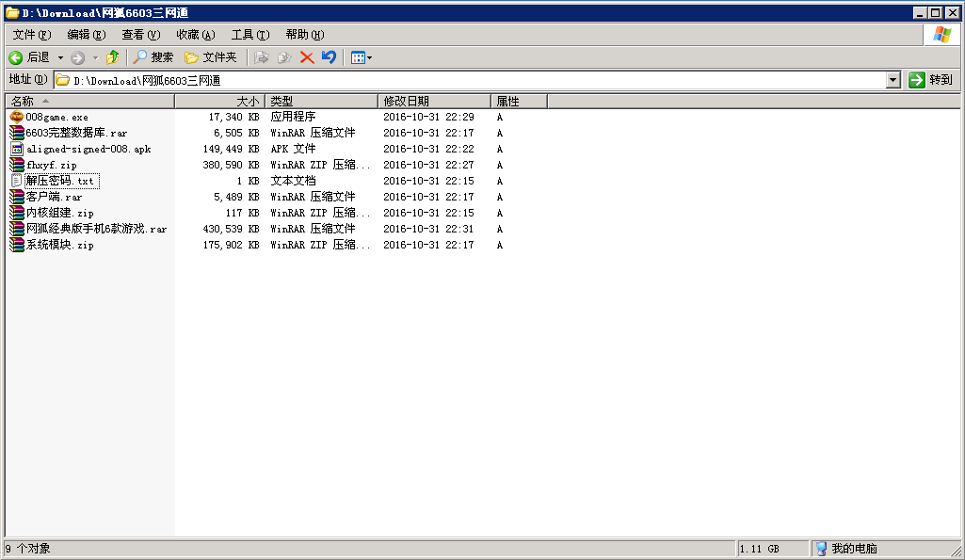This screenshot has height=560, width=965.
Task: Open the 文件 (File) menu
Action: coord(31,35)
